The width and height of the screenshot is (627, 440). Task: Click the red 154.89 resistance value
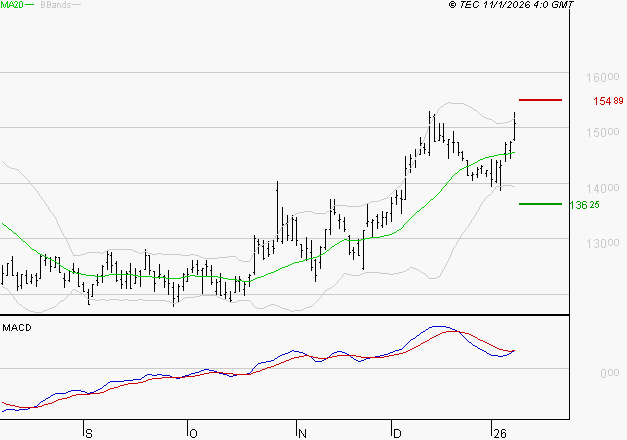(608, 101)
